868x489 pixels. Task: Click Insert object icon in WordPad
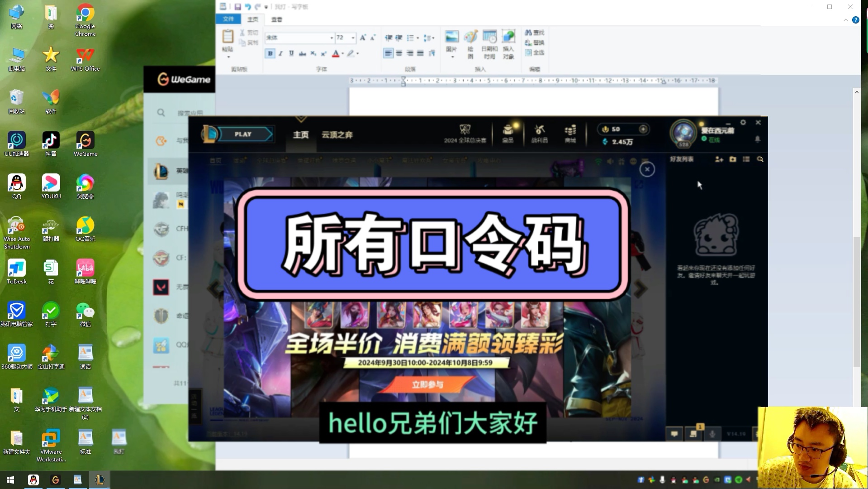[x=508, y=37]
